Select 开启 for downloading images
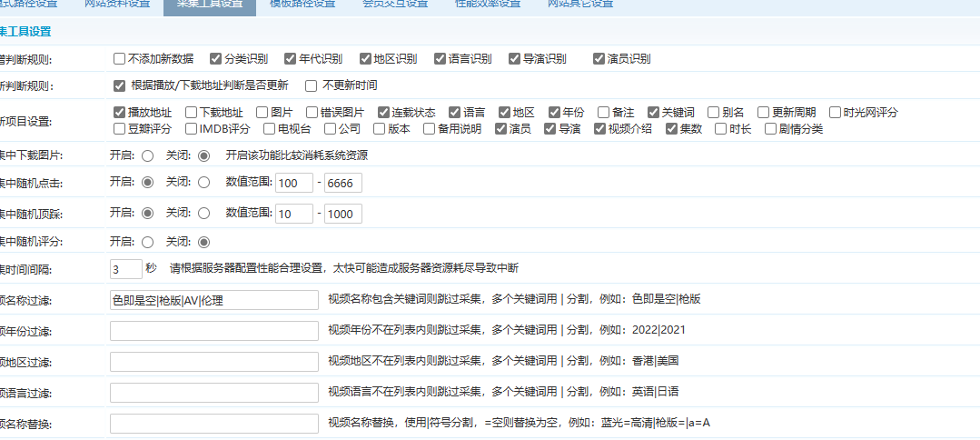Image resolution: width=980 pixels, height=440 pixels. [147, 155]
